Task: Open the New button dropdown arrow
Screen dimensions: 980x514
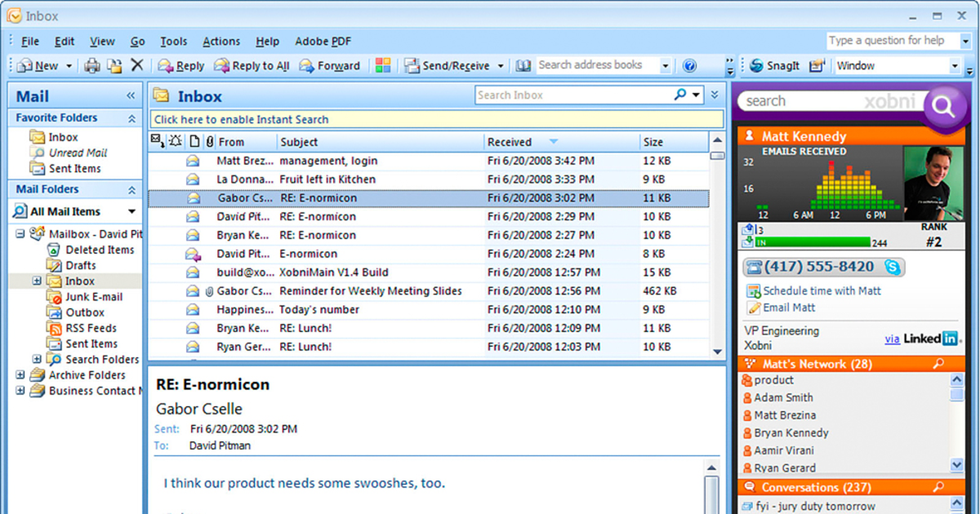Action: pos(68,65)
